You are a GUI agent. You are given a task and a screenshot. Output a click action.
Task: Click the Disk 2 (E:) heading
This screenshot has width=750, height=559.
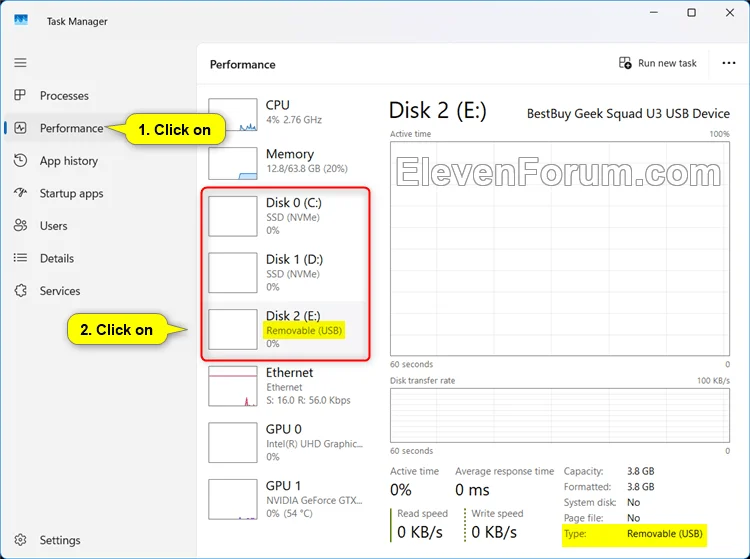437,110
